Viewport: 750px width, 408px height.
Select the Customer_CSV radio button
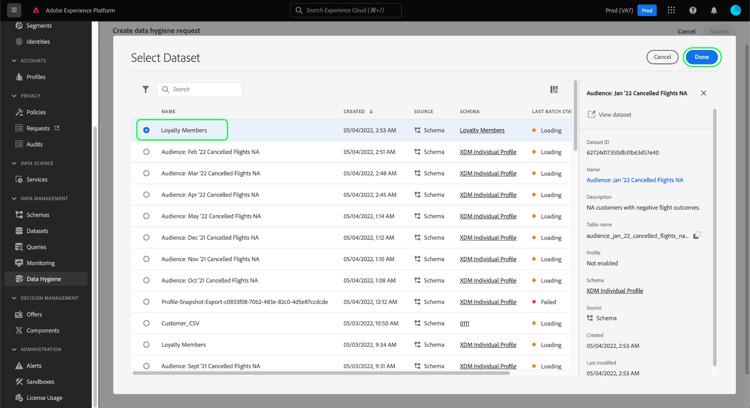click(146, 323)
